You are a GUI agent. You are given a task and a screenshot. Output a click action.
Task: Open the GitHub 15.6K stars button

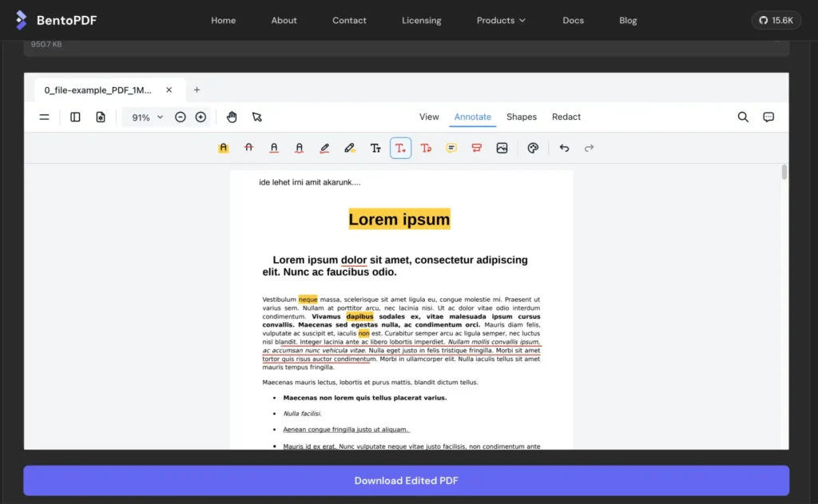coord(776,20)
